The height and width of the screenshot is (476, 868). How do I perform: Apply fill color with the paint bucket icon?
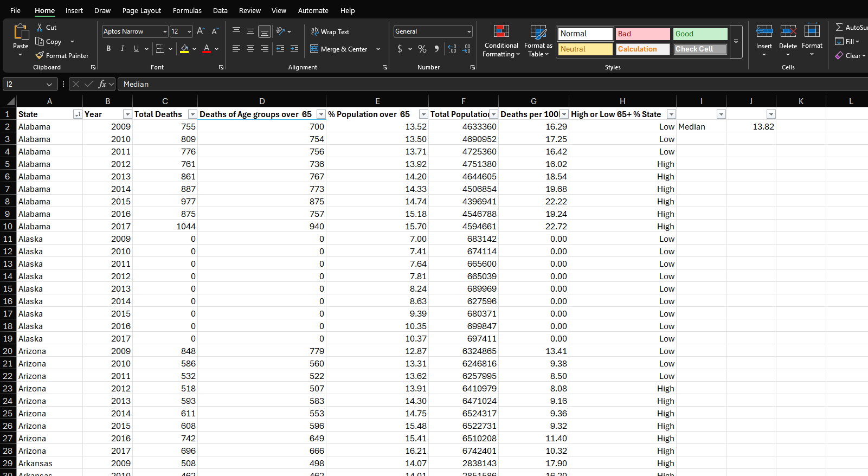tap(184, 49)
